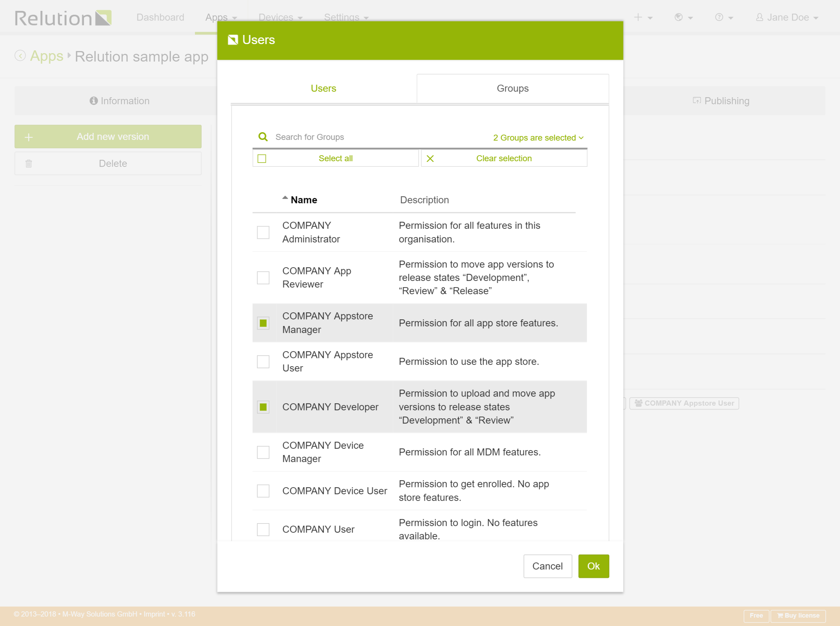The height and width of the screenshot is (626, 840).
Task: Select the COMPANY Device User row name
Action: pyautogui.click(x=335, y=491)
